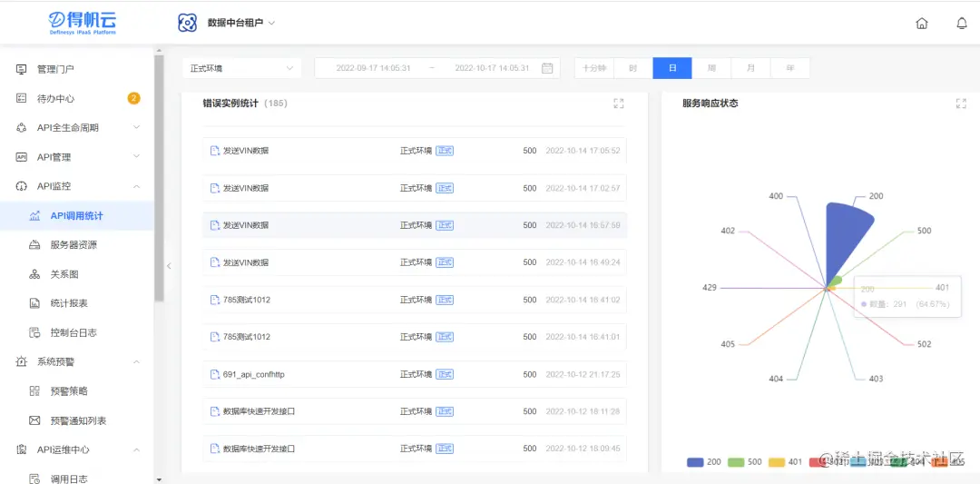This screenshot has height=484, width=980.
Task: Open 待办中心 menu item
Action: (x=77, y=98)
